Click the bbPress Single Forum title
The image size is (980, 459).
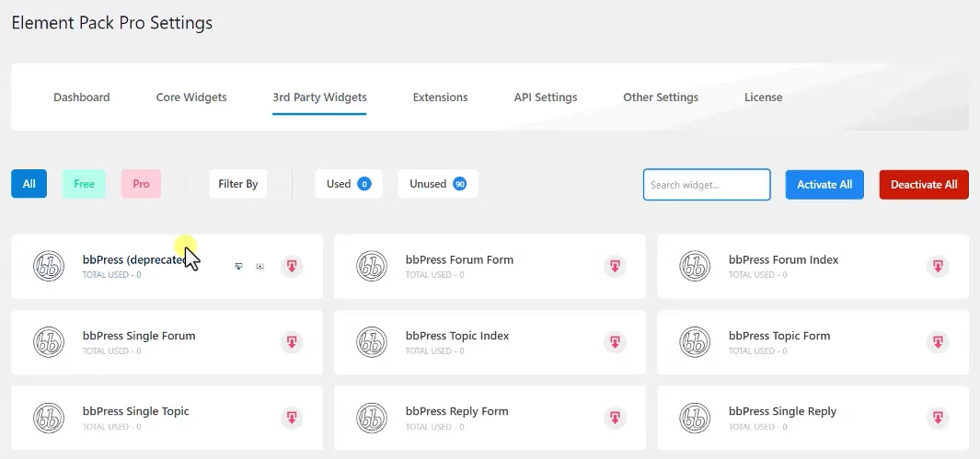(139, 336)
